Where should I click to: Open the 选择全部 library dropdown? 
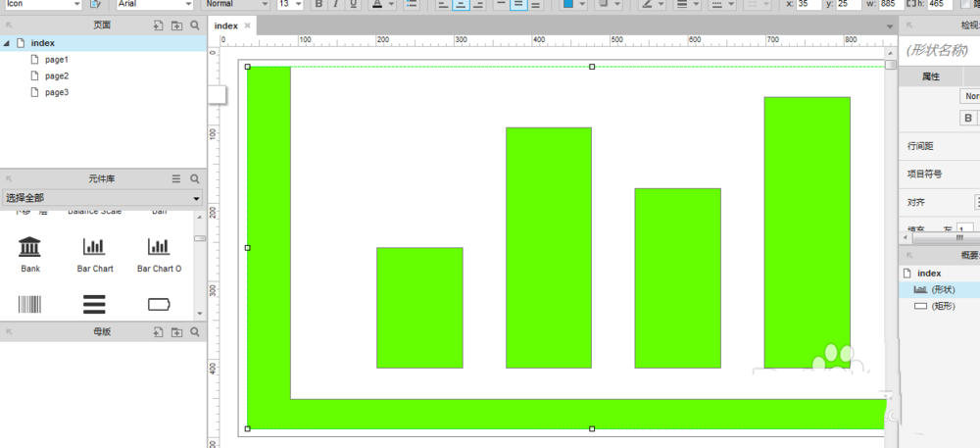coord(102,198)
